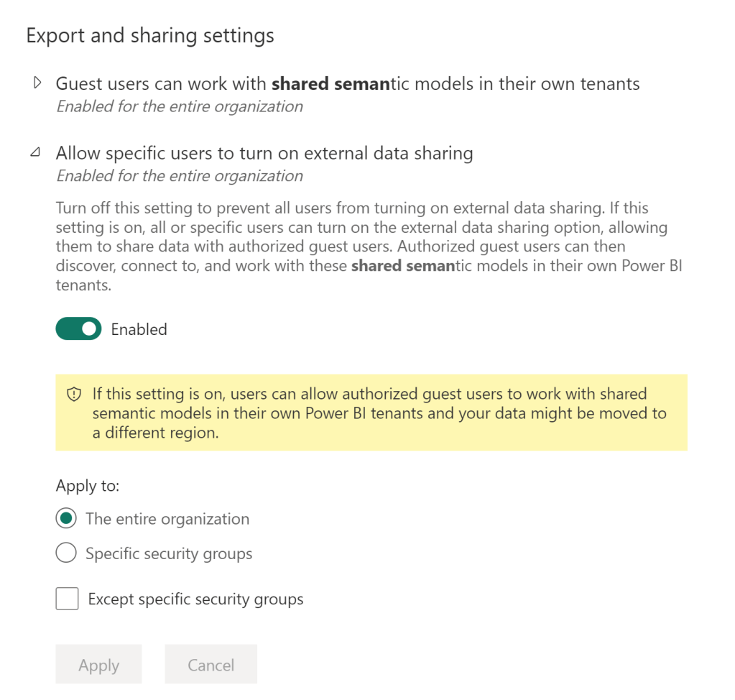Select the entire organization radio button
The width and height of the screenshot is (735, 700).
point(66,519)
